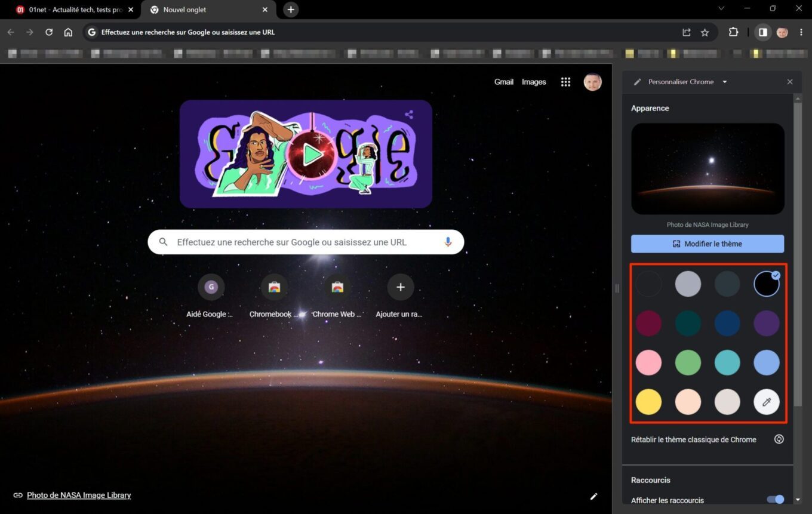The image size is (812, 514).
Task: Reset classic Chrome theme icon
Action: coord(779,439)
